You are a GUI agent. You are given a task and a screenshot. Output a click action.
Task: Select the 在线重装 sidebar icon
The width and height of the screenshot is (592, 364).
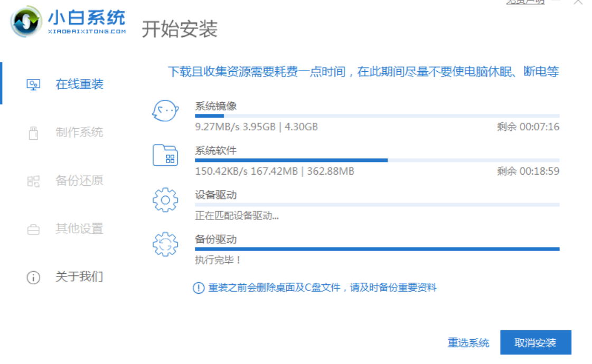[33, 83]
